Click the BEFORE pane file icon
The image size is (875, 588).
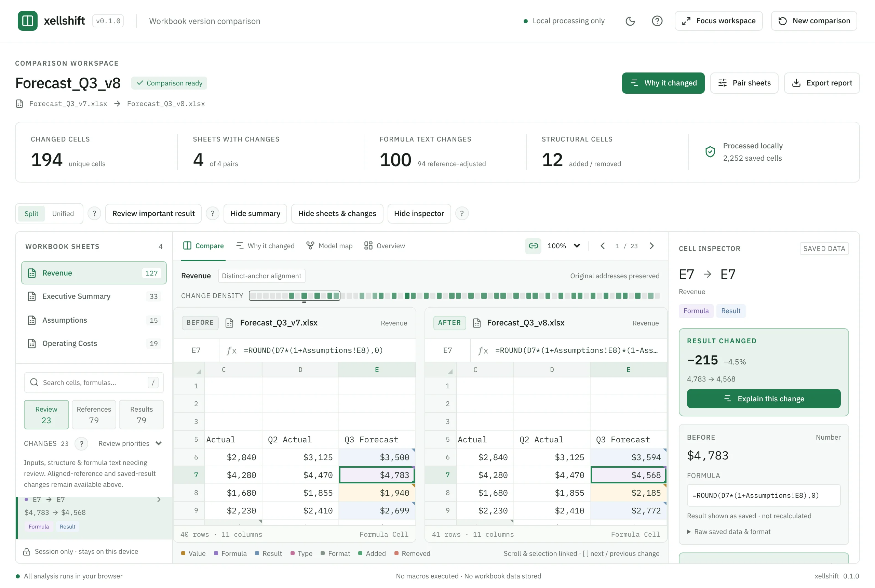[x=229, y=323]
